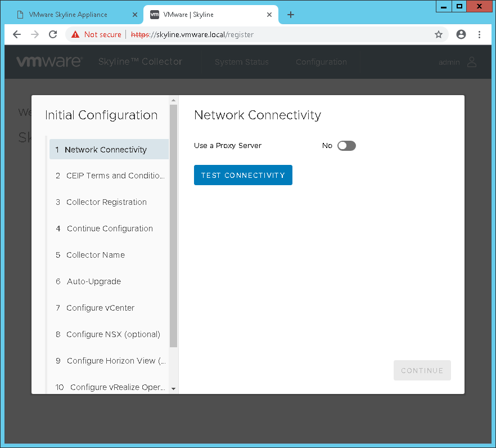Click the admin username text in header
This screenshot has width=496, height=448.
449,62
